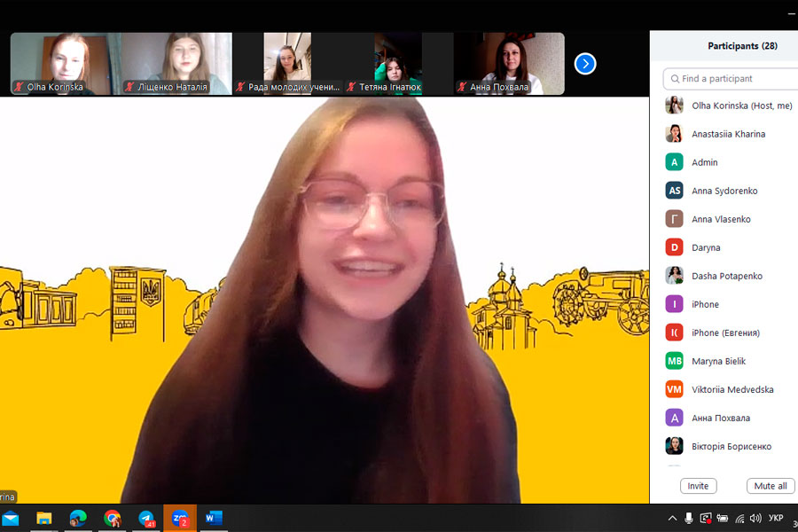Open File Explorer from taskbar
Screen dimensions: 798x532
click(x=43, y=519)
